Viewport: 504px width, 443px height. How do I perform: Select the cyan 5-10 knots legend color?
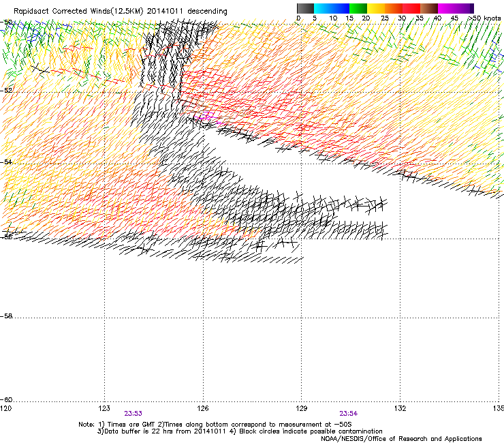(x=323, y=8)
